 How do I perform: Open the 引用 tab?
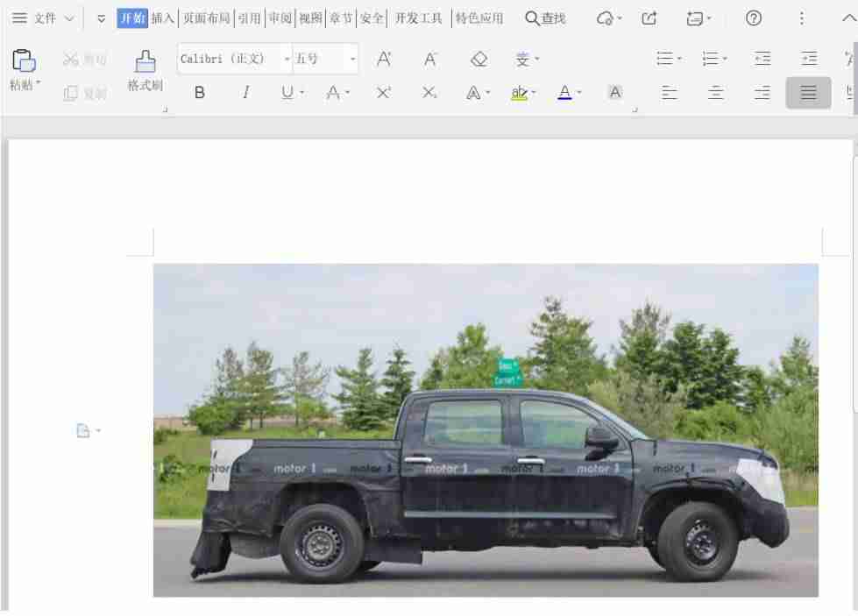(x=250, y=18)
